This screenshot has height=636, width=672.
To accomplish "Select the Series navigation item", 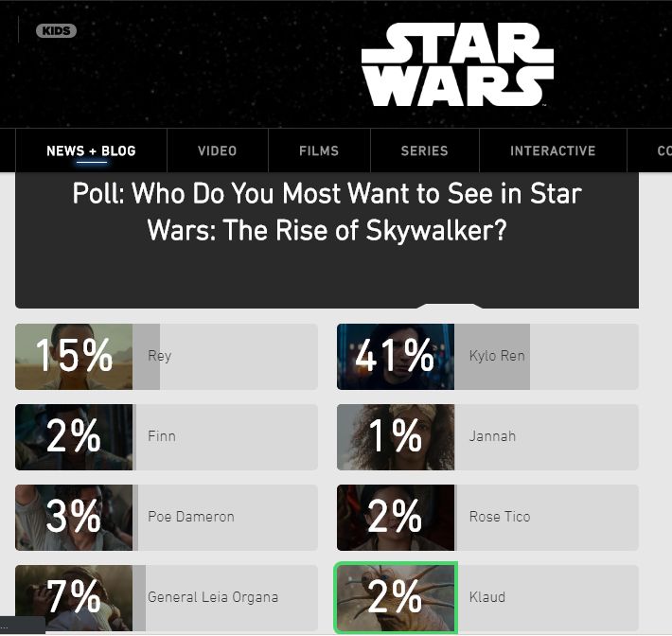I will tap(424, 150).
